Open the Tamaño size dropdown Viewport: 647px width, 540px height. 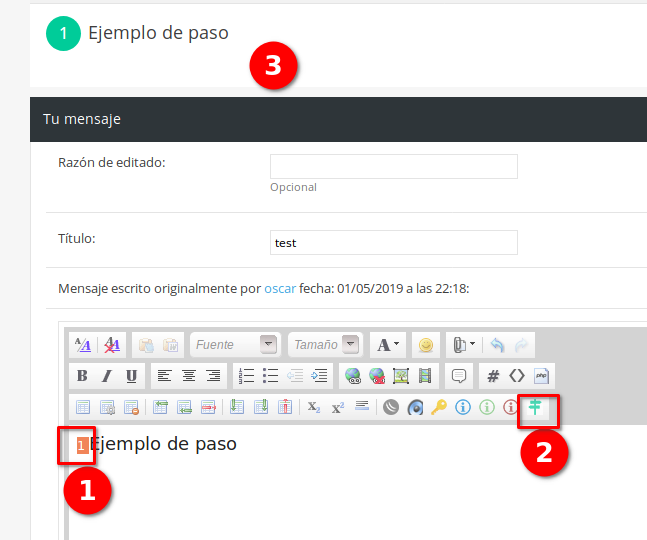[x=323, y=345]
